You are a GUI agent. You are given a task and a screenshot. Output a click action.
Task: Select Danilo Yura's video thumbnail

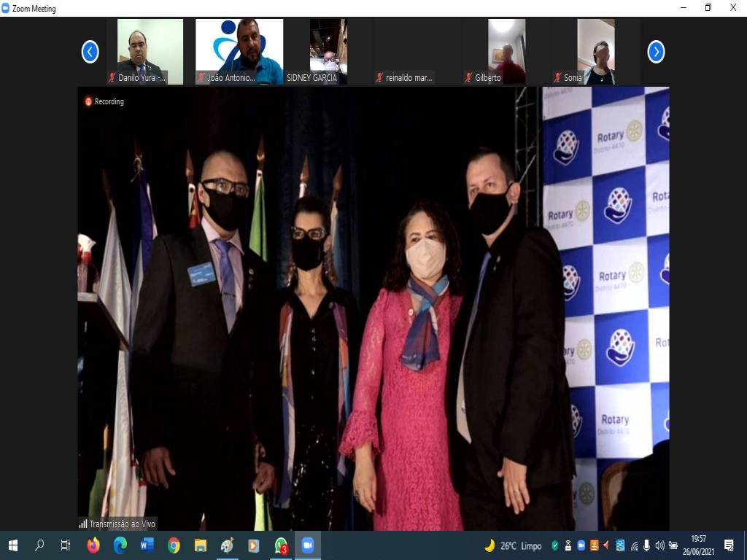pos(150,51)
